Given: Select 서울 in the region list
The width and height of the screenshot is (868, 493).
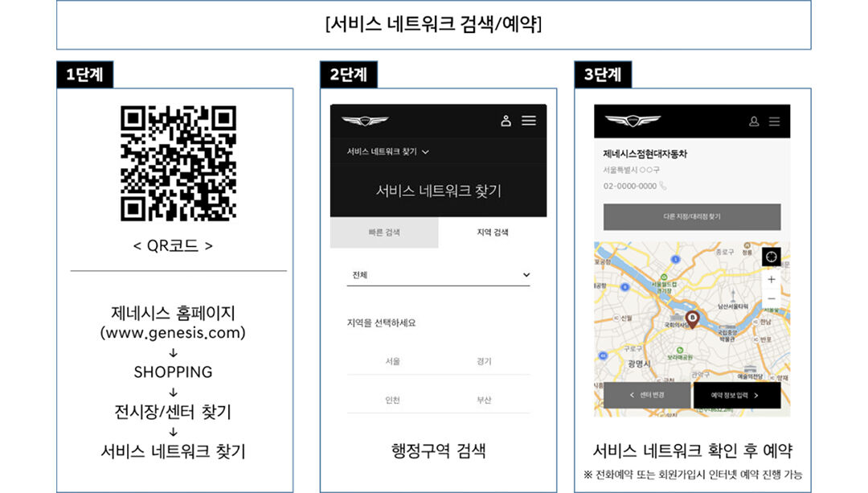Looking at the screenshot, I should click(392, 361).
